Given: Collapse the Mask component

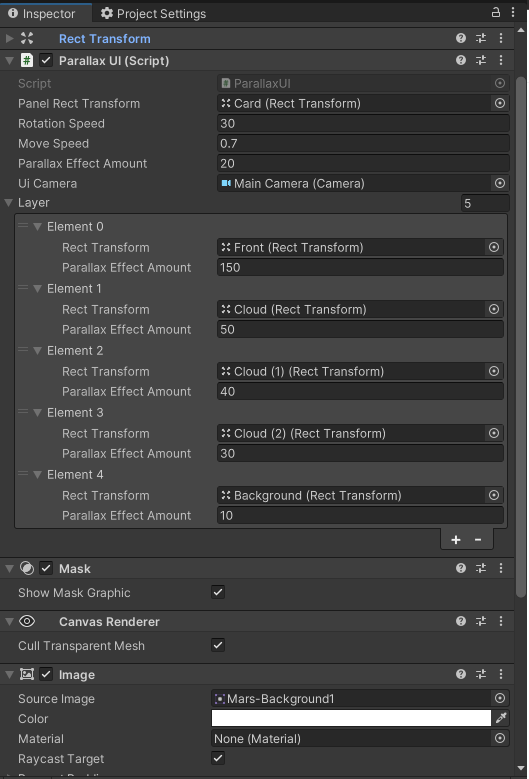Looking at the screenshot, I should (x=9, y=568).
